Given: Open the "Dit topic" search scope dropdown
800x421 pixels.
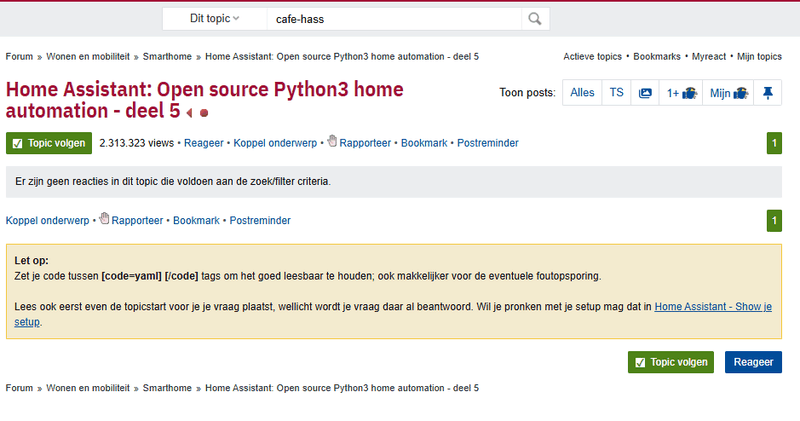Looking at the screenshot, I should [214, 18].
